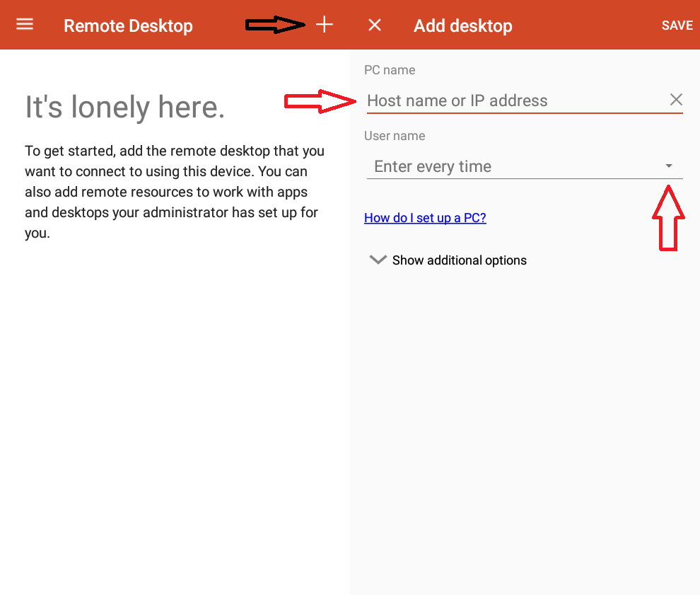Image resolution: width=700 pixels, height=595 pixels.
Task: Open the How do I set up a PC link
Action: [425, 217]
